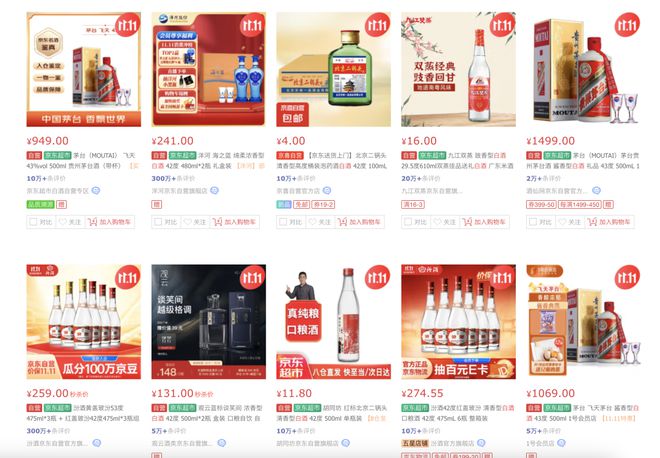Open the dark 谈笑间 ¥131.00 product image
The height and width of the screenshot is (458, 660).
208,322
